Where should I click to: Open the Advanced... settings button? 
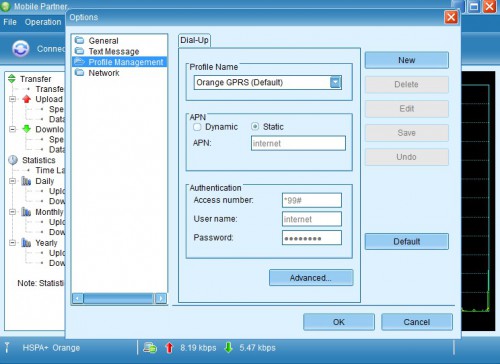[x=311, y=278]
